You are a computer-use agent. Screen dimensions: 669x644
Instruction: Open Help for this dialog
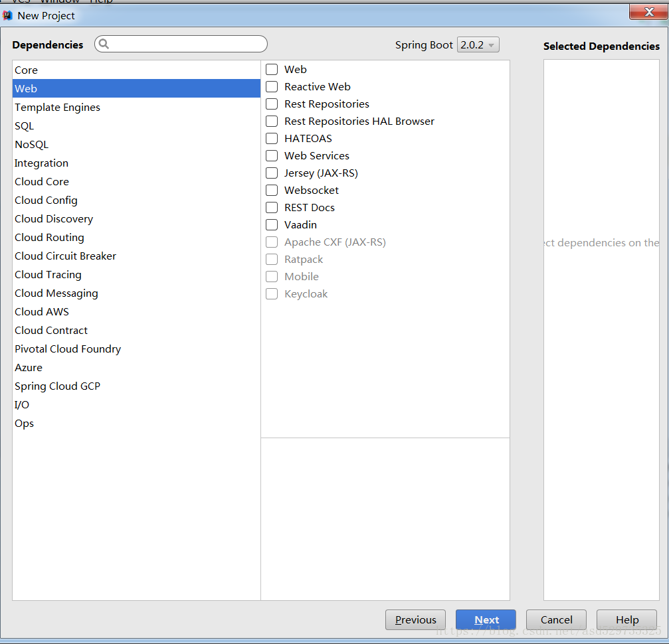coord(626,619)
